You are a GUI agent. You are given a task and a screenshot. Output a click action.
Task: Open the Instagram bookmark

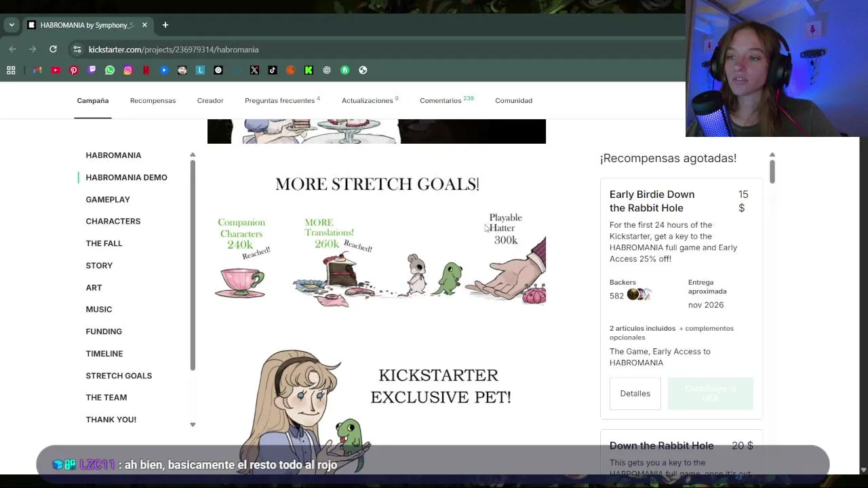[x=127, y=70]
